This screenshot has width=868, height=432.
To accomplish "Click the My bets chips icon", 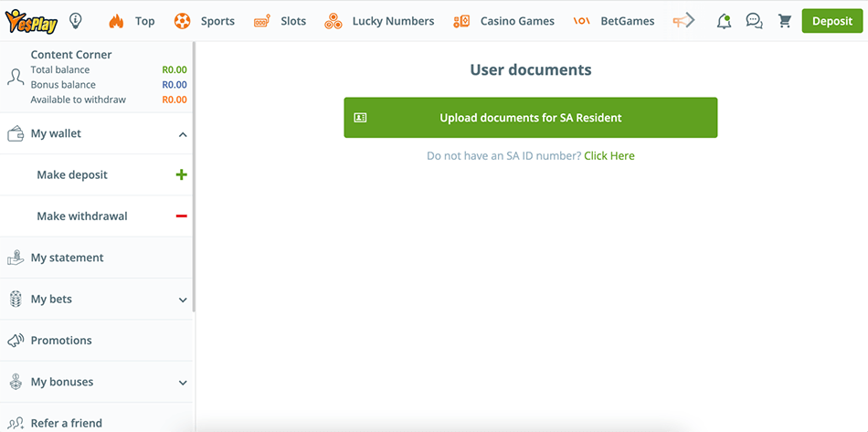I will tap(16, 300).
